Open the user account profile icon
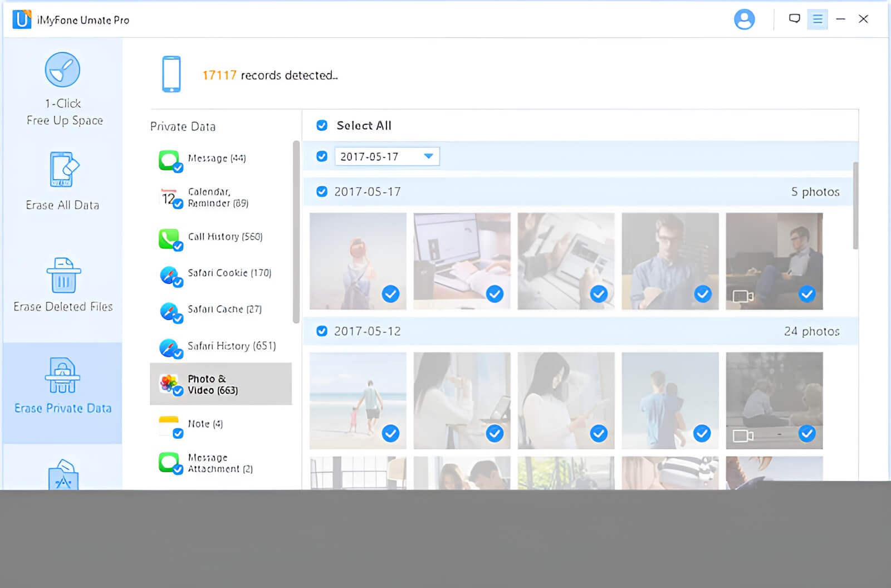Viewport: 891px width, 588px height. (744, 19)
